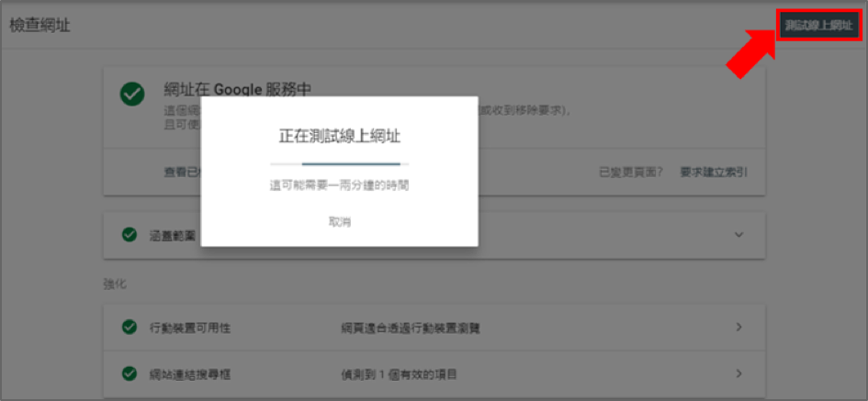Select the 行動裝置可用性 row label

[x=189, y=328]
